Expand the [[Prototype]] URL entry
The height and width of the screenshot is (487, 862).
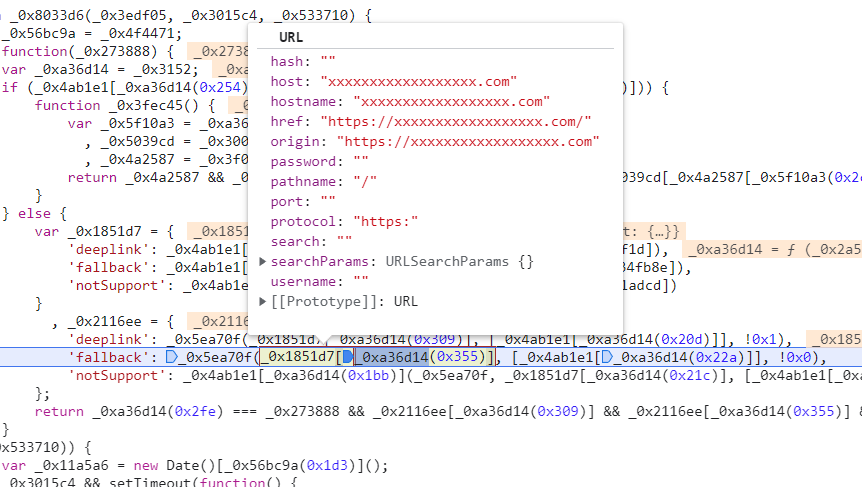[x=263, y=301]
